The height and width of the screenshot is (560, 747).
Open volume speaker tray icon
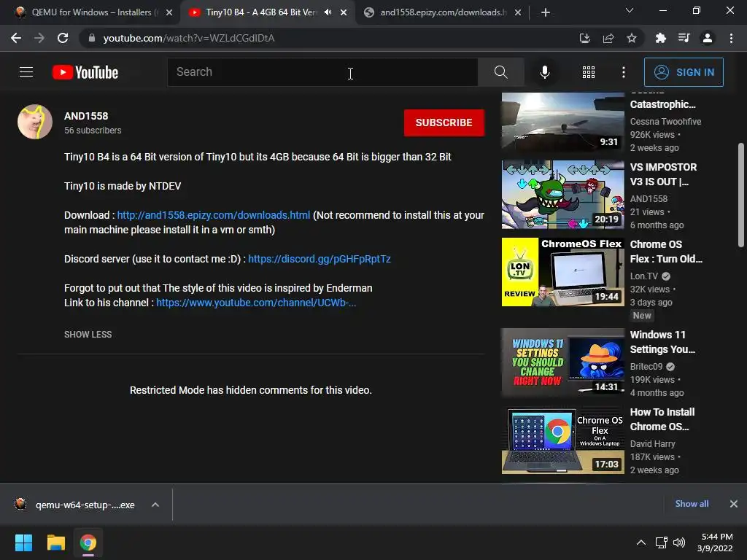point(679,542)
